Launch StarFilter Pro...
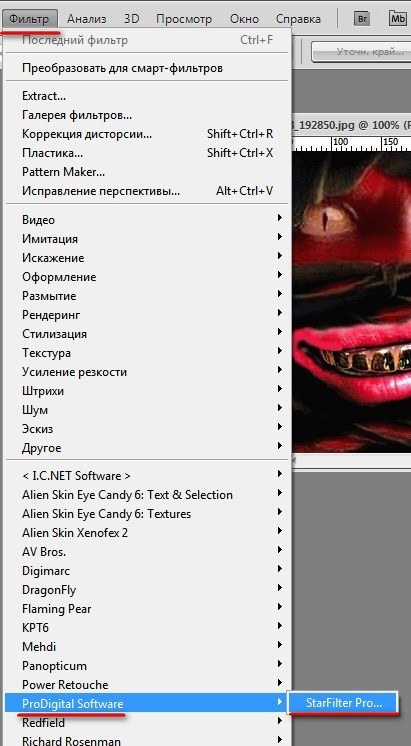411x746 pixels. click(343, 703)
